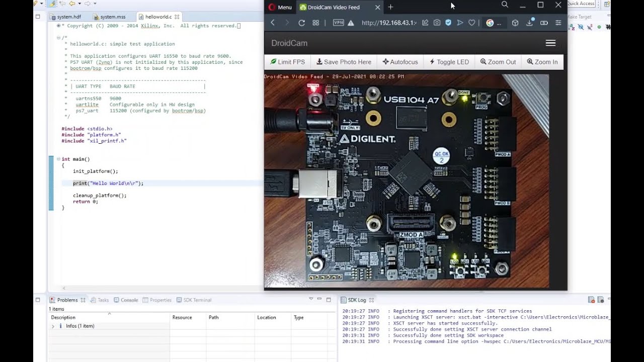Toggle the highlighted mark occurrences toolbar icon
The image size is (644, 362).
click(52, 4)
